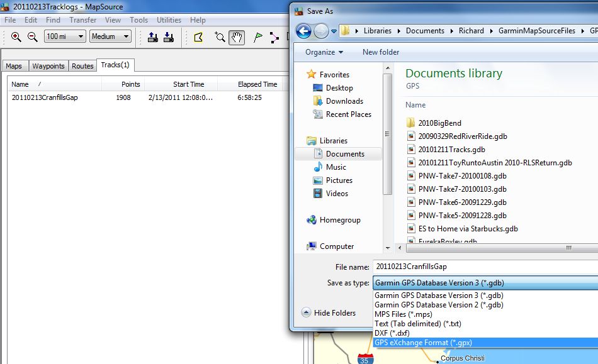The image size is (598, 364).
Task: Choose MPS Files (*.mps) option
Action: 486,314
